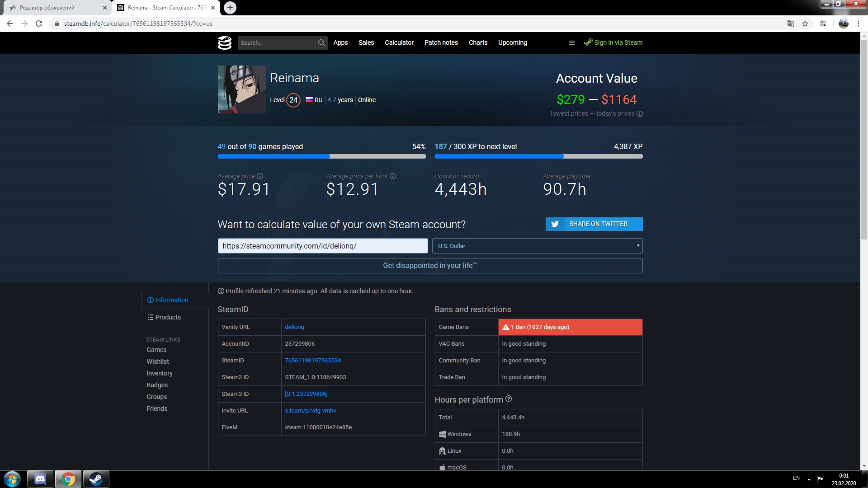Switch to the Редактор объявлений browser tab
868x488 pixels.
click(x=57, y=8)
